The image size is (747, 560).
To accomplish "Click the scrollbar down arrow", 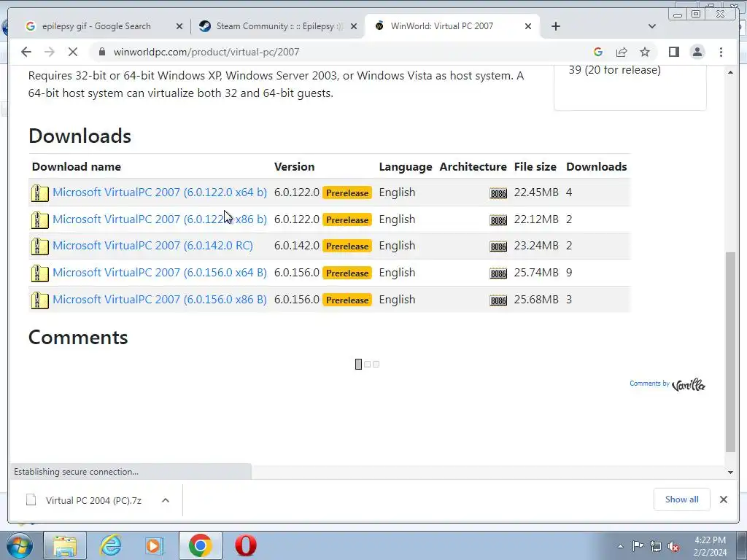I will point(730,472).
